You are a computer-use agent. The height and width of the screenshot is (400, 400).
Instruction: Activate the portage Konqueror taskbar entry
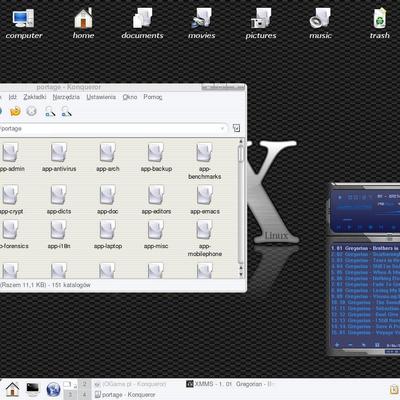point(125,395)
